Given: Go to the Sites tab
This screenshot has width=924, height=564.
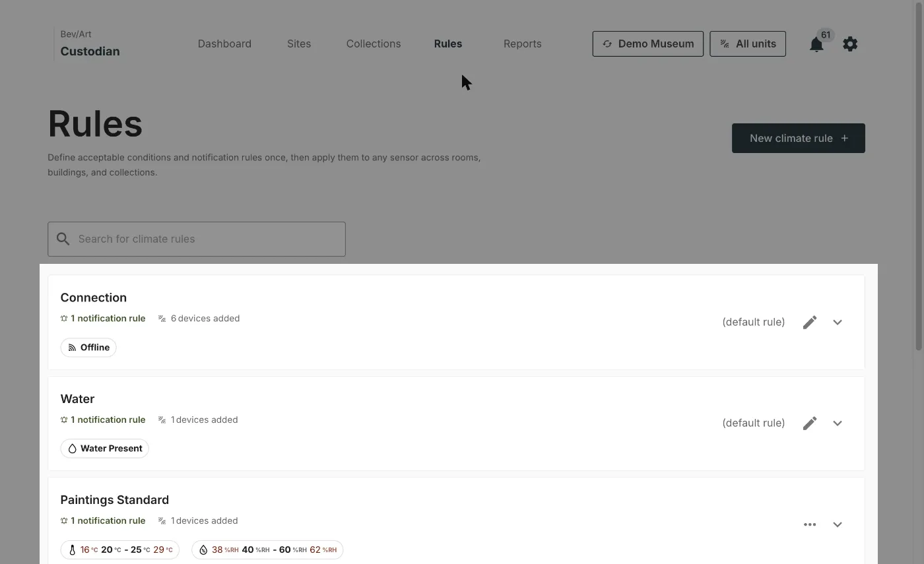Looking at the screenshot, I should [299, 44].
